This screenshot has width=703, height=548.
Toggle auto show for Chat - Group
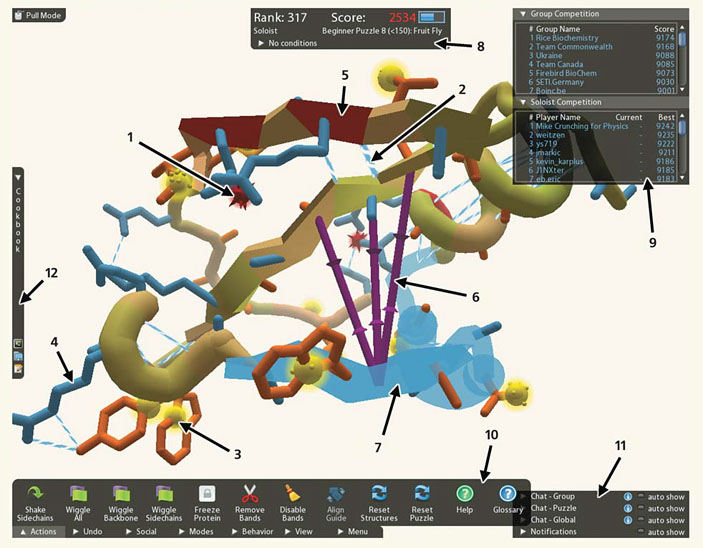(642, 495)
